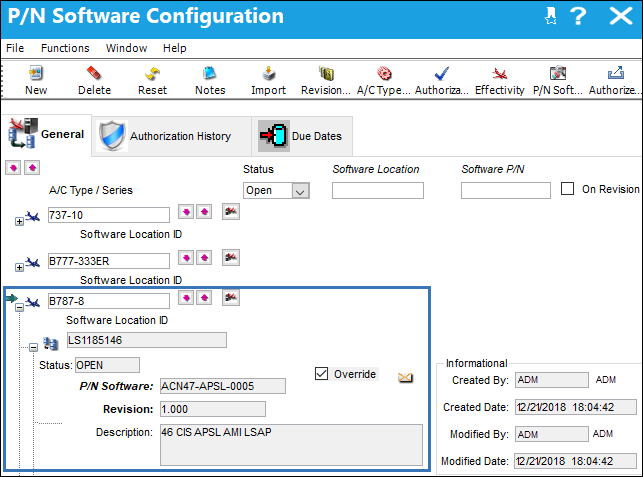Click the New toolbar button
The image size is (643, 477).
pyautogui.click(x=36, y=81)
